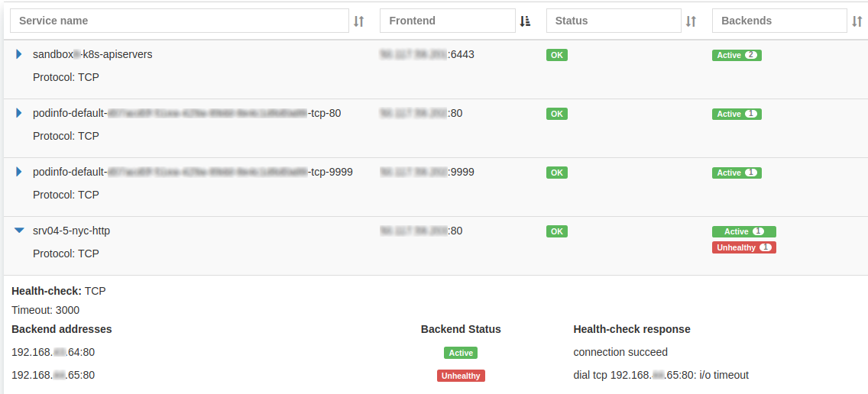The width and height of the screenshot is (868, 394).
Task: Click Unhealthy status of the .65:80 backend
Action: 461,376
